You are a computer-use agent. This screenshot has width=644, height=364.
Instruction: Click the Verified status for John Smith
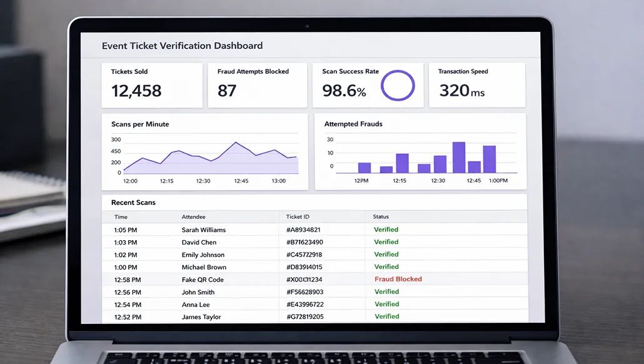click(386, 291)
